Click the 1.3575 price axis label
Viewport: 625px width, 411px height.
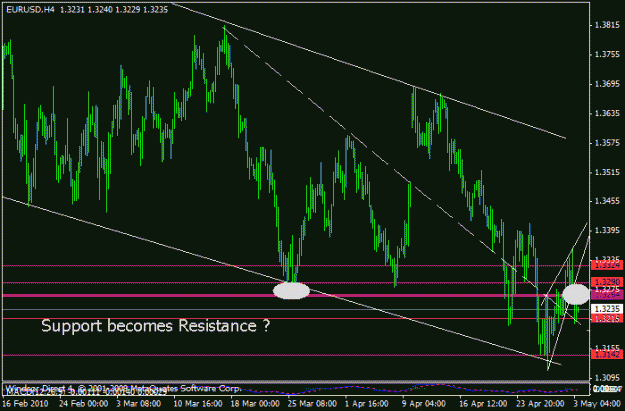click(607, 143)
